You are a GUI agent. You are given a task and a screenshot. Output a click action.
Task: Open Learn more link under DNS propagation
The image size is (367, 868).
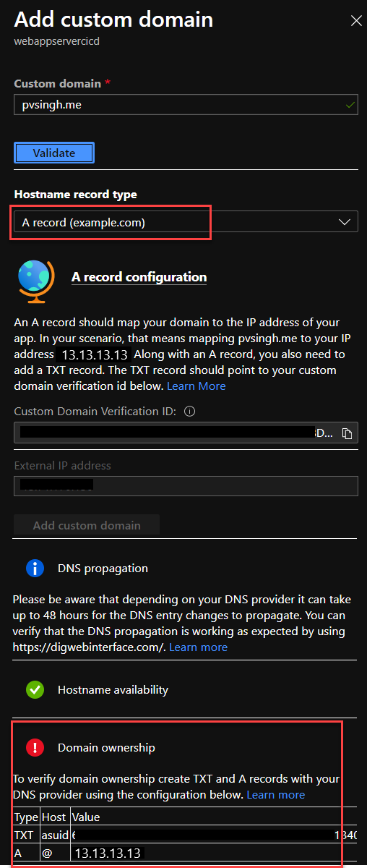198,647
